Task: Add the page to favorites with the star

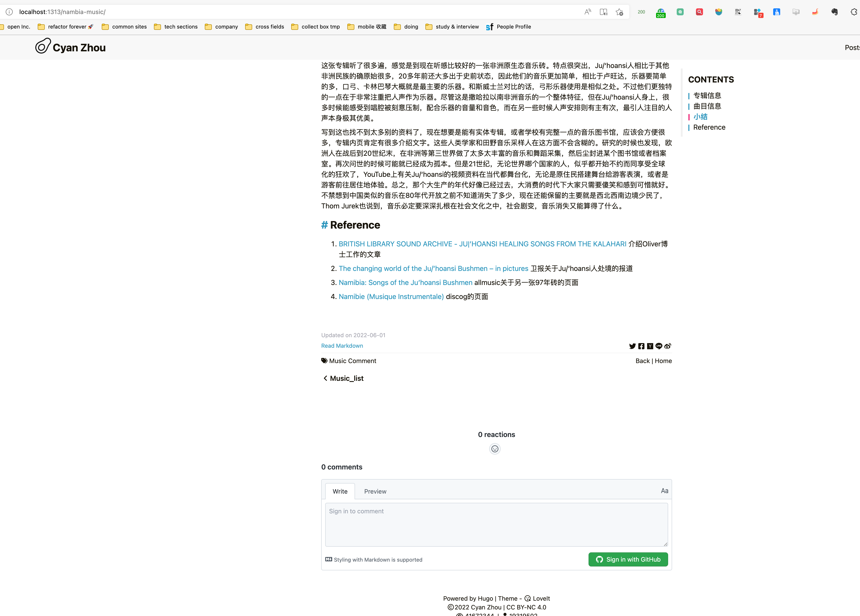Action: (x=620, y=12)
